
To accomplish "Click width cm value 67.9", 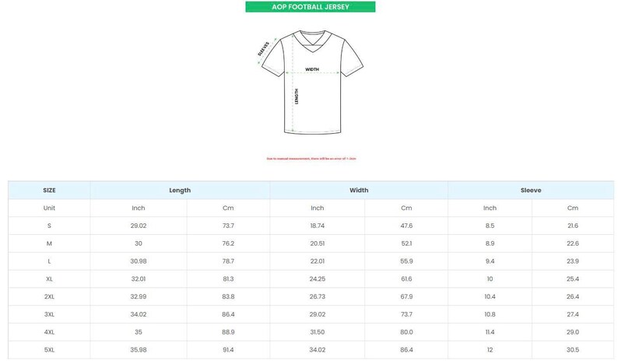I will click(x=406, y=296).
